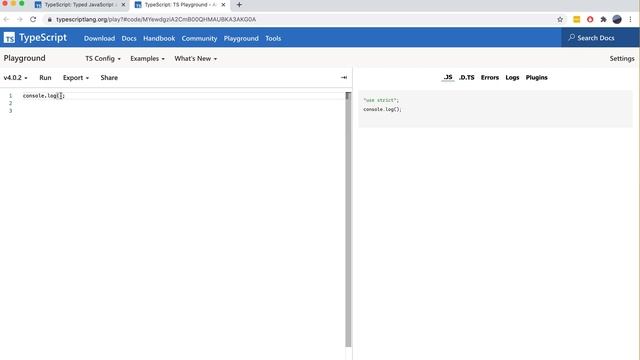This screenshot has height=360, width=640.
Task: Click line number 2 in editor
Action: tap(11, 103)
